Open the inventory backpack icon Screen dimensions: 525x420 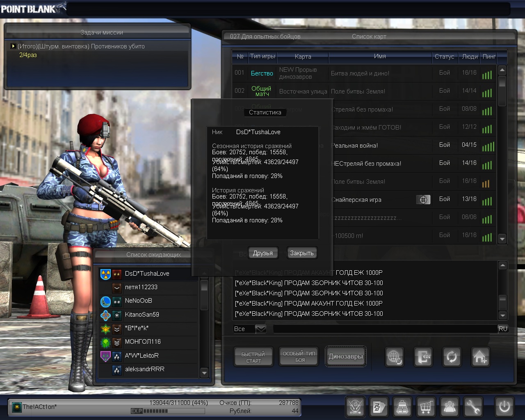coord(402,407)
